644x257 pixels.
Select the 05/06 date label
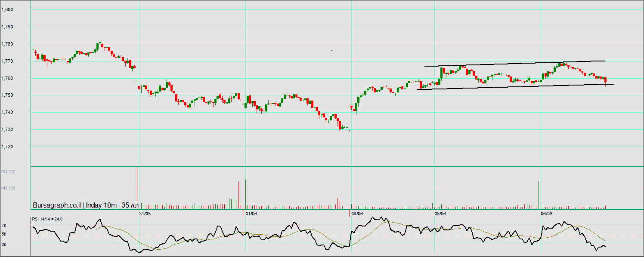440,213
